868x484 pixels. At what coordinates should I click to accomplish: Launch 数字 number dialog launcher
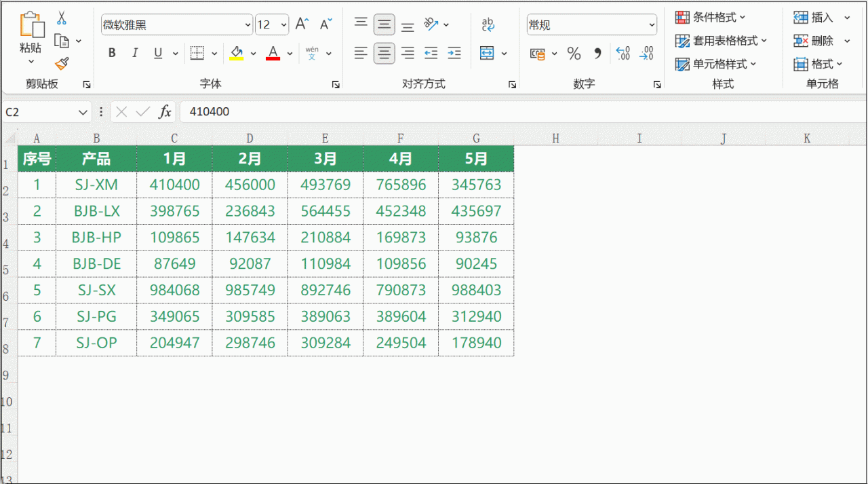pos(657,84)
